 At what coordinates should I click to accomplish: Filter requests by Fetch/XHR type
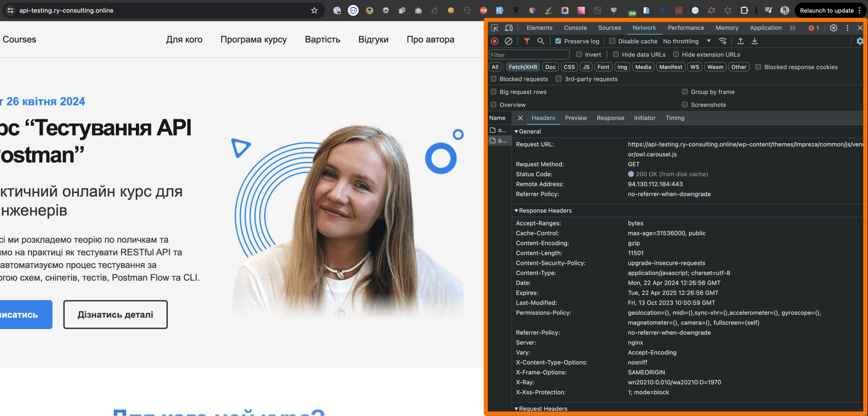coord(523,67)
